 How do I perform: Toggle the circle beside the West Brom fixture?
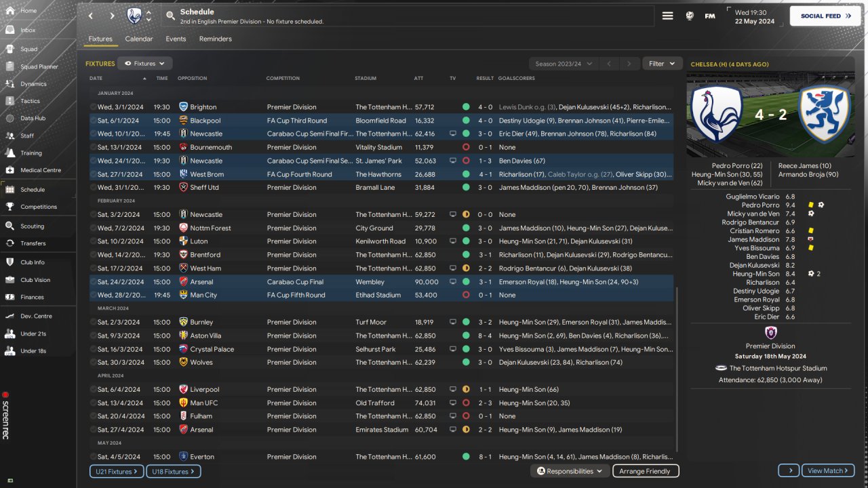point(94,174)
